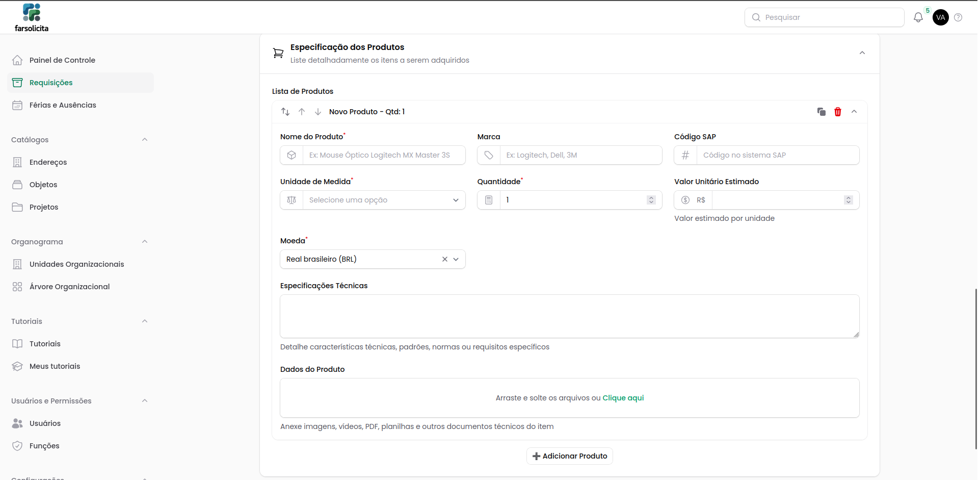This screenshot has height=480, width=980.
Task: Open the Unidade de Medida dropdown
Action: point(373,200)
